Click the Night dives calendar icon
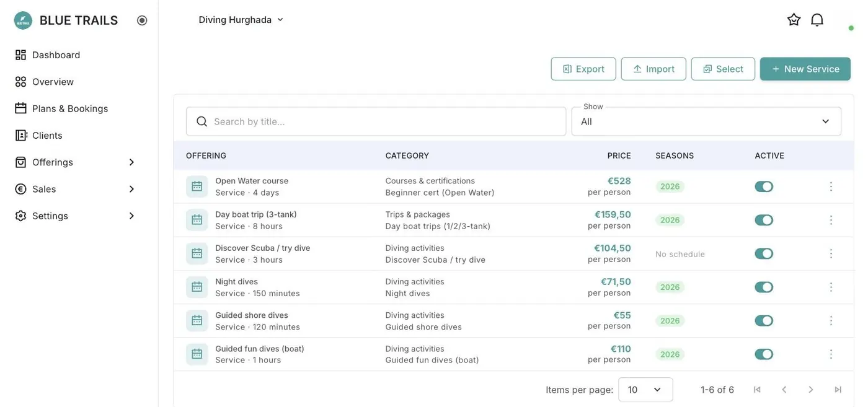 pyautogui.click(x=197, y=287)
